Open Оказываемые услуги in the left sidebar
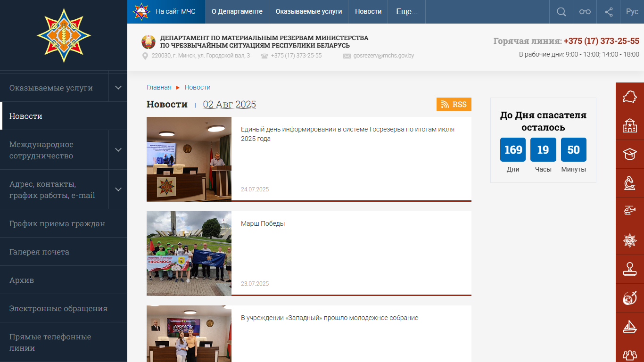 [51, 88]
